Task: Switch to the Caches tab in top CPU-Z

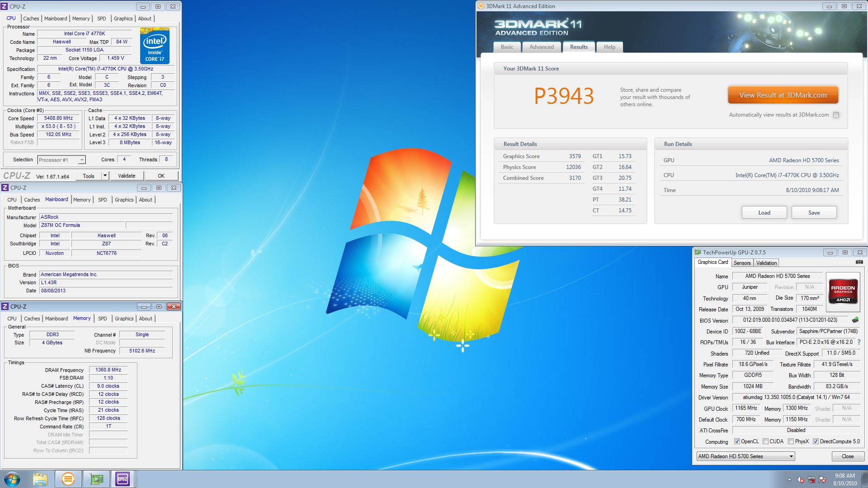Action: click(x=31, y=19)
